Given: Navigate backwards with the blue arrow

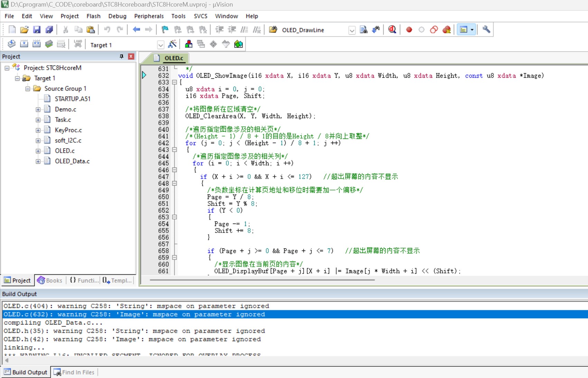Looking at the screenshot, I should pos(136,30).
